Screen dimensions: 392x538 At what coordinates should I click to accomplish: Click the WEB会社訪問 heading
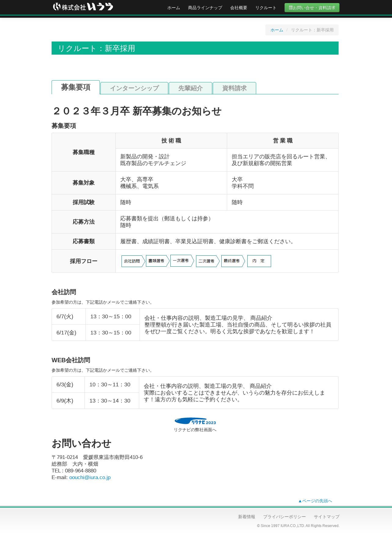71,360
